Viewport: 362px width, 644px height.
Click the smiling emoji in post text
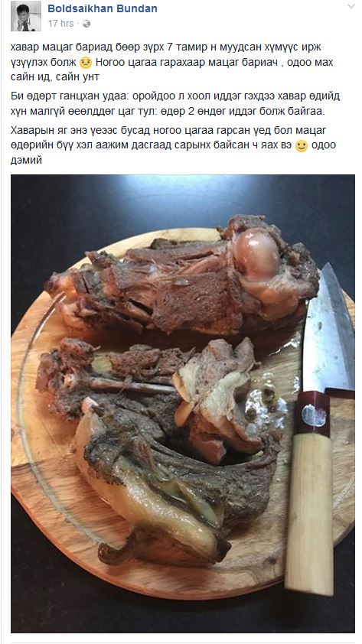click(302, 146)
